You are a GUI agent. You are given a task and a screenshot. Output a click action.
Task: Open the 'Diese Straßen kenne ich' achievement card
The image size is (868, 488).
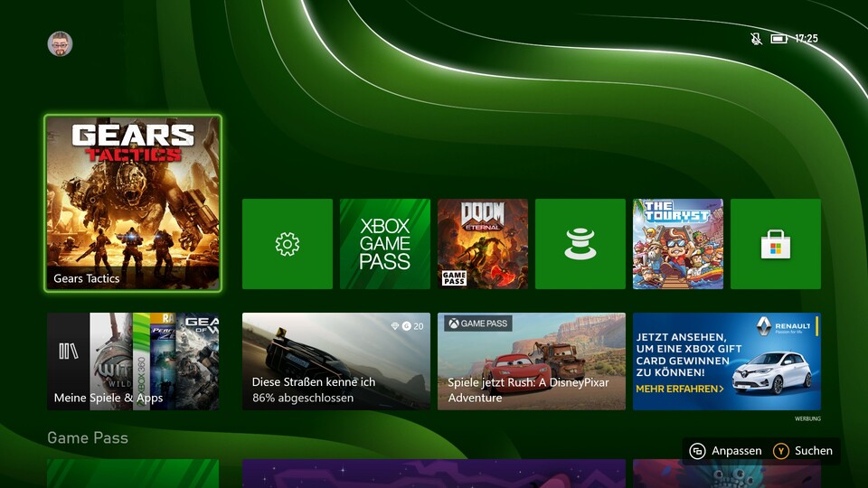point(336,361)
